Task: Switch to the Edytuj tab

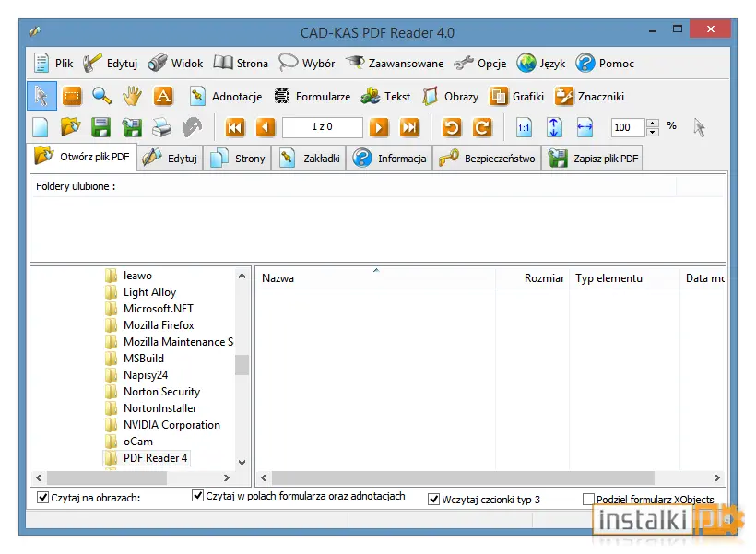Action: coord(171,159)
